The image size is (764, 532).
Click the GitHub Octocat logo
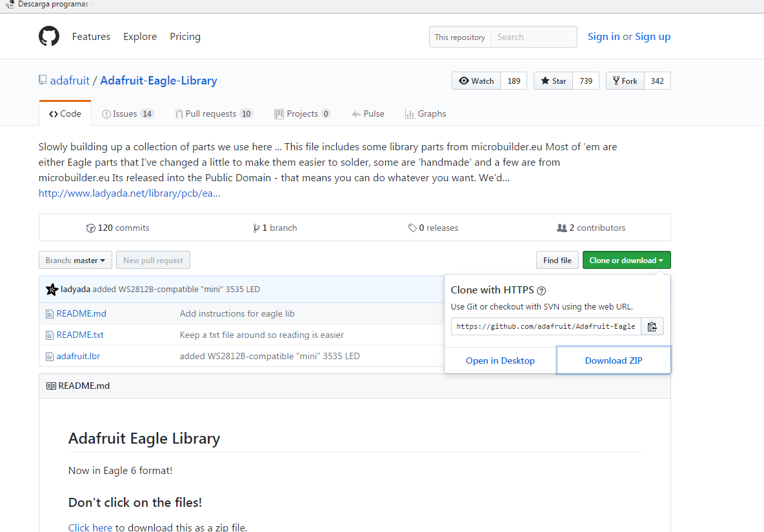(x=49, y=37)
